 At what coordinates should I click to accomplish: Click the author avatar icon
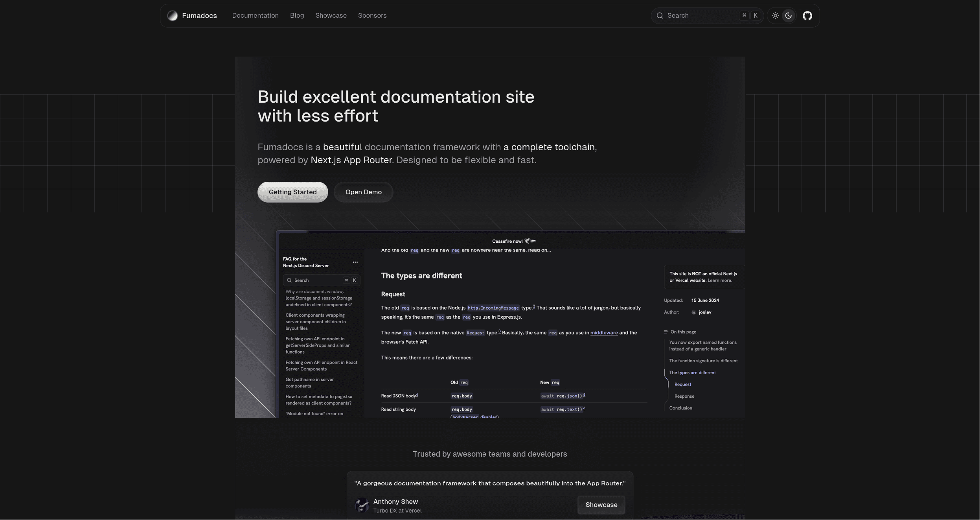[x=693, y=312]
